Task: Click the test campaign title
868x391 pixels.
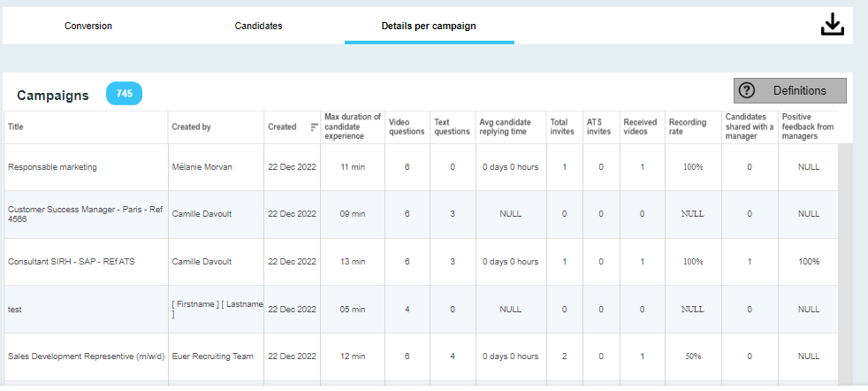Action: pos(15,310)
